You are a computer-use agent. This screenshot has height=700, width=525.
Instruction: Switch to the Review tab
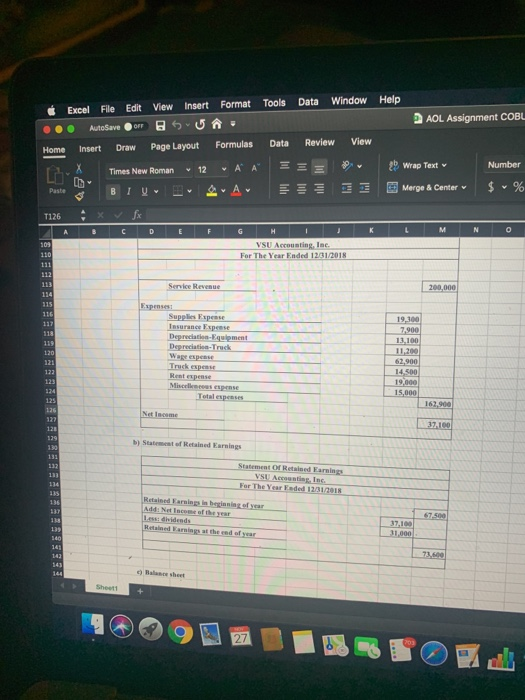pyautogui.click(x=320, y=142)
